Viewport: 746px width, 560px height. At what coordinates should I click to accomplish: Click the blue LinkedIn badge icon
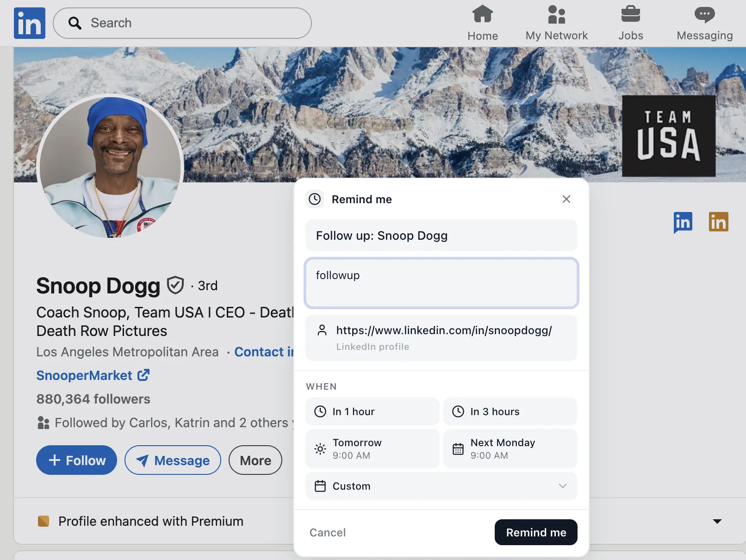click(683, 222)
